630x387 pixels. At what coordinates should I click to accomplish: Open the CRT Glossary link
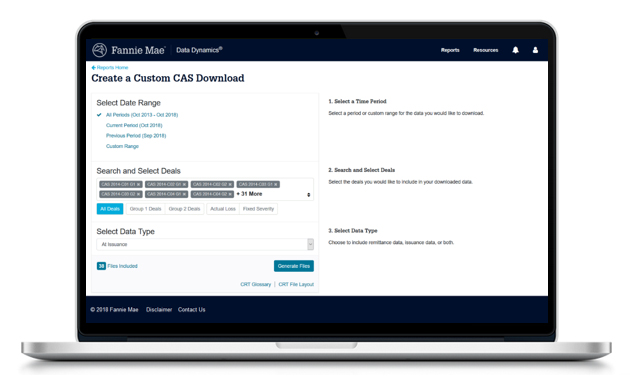pyautogui.click(x=256, y=285)
